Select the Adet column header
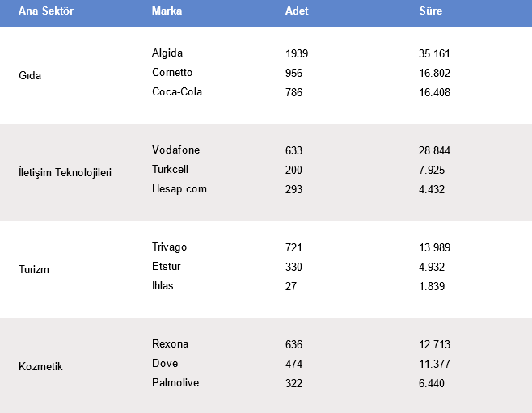This screenshot has width=532, height=413. pos(297,11)
